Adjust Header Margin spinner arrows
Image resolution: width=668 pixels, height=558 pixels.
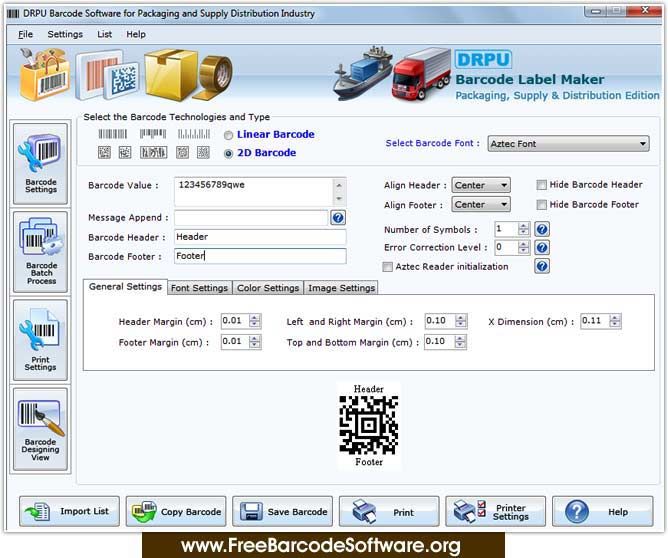coord(255,321)
